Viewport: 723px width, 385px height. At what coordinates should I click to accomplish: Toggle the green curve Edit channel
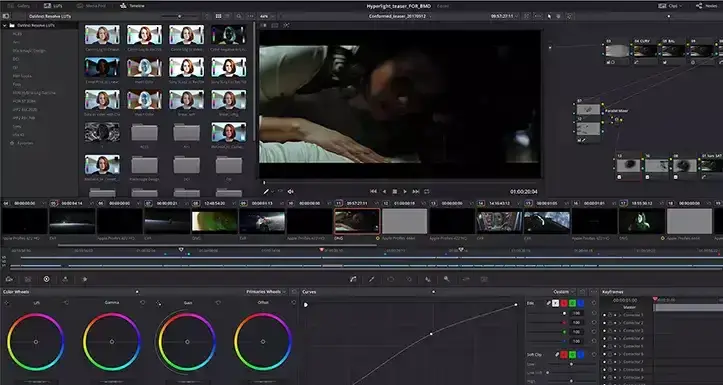572,303
